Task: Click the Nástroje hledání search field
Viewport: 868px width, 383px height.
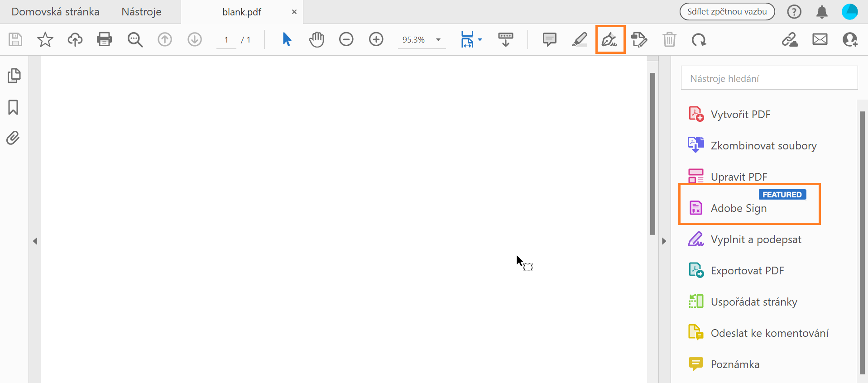Action: click(x=769, y=78)
